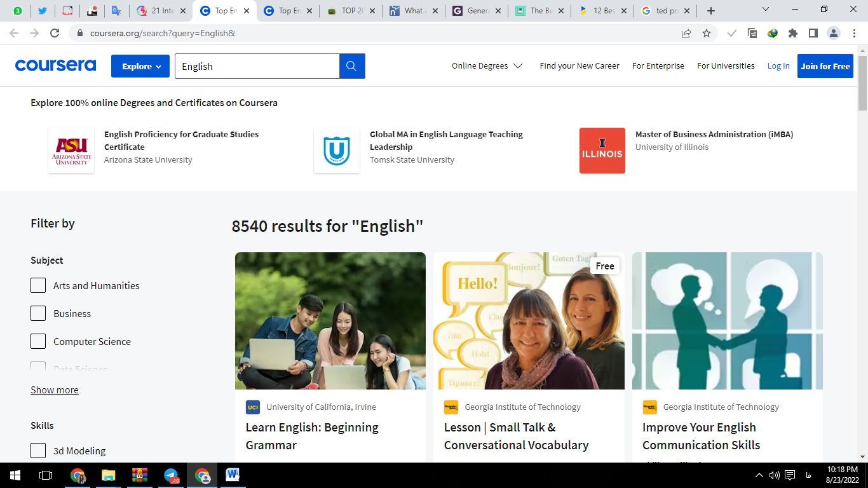Open the tab search chevron
The image size is (868, 488).
pyautogui.click(x=766, y=10)
